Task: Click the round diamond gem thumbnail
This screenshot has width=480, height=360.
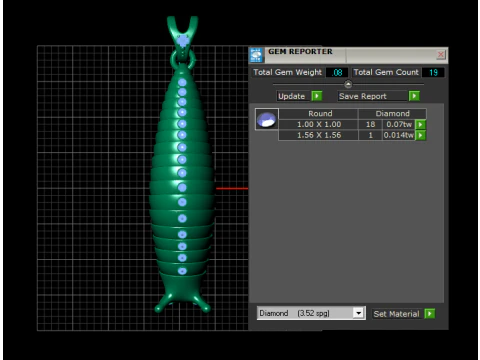Action: click(267, 119)
